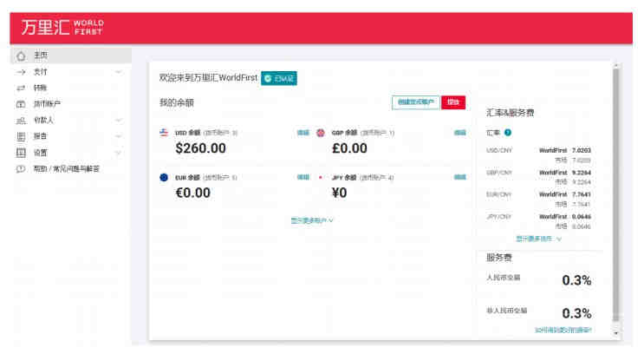Click the EU flag icon for EUR balance

click(x=164, y=177)
